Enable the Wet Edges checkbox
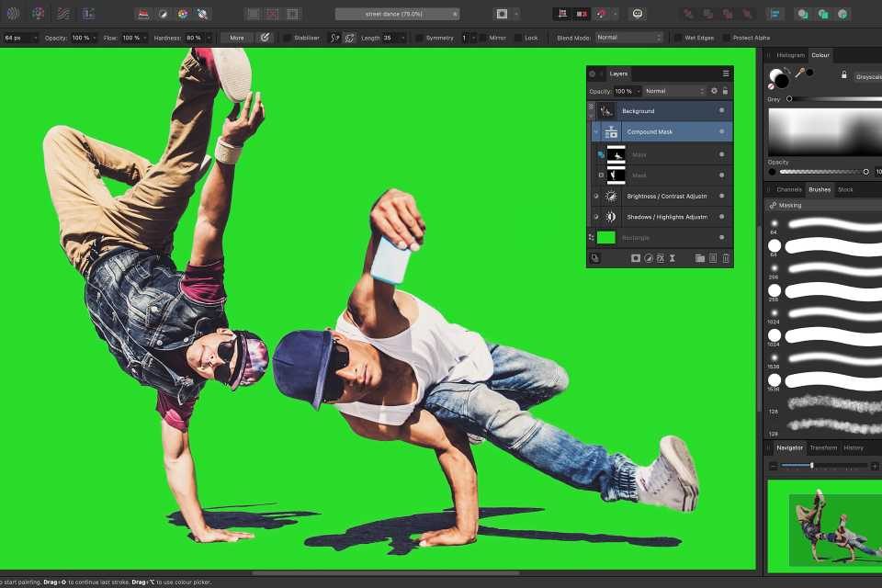The height and width of the screenshot is (588, 882). 678,38
